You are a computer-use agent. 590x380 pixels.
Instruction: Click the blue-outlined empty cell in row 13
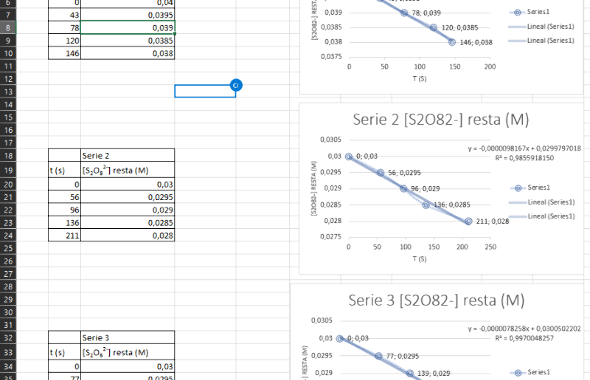[x=205, y=91]
